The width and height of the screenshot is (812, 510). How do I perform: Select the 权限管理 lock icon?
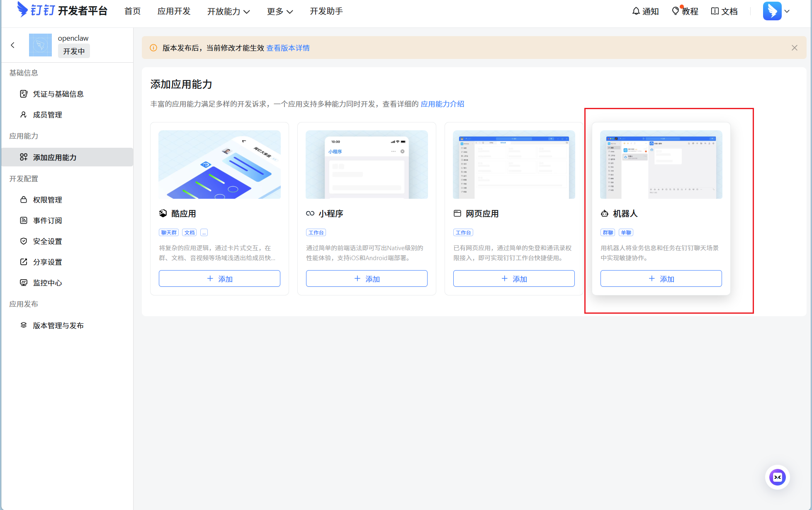(48, 199)
